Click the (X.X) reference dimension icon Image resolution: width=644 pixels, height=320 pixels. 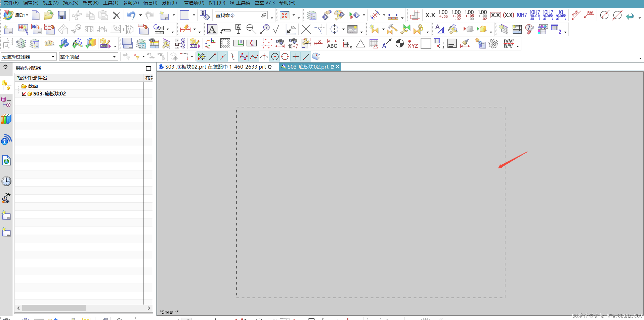point(509,15)
